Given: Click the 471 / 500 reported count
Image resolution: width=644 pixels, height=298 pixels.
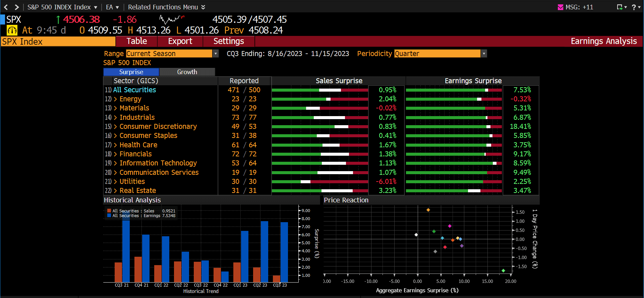Looking at the screenshot, I should coord(244,90).
